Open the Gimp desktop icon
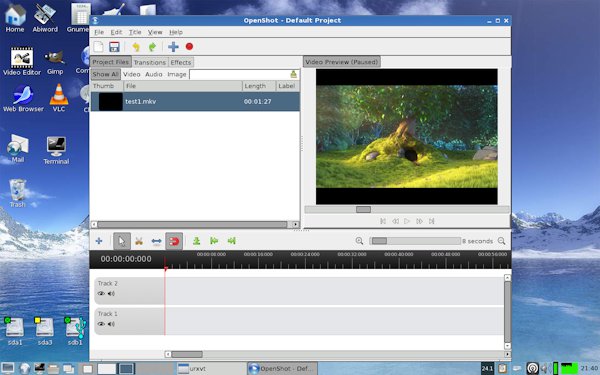600x375 pixels. coord(55,62)
